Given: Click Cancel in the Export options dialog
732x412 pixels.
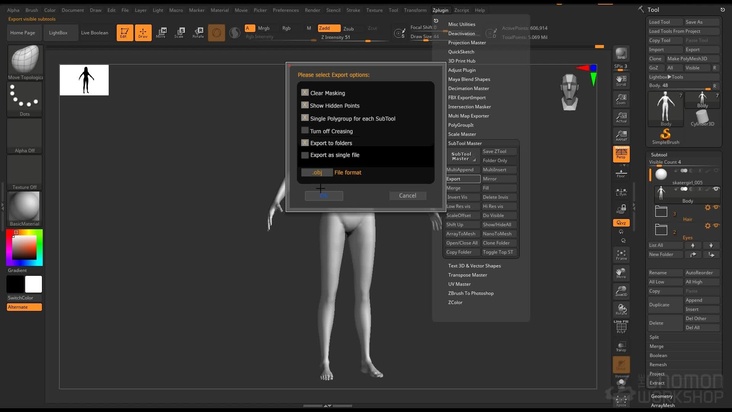Looking at the screenshot, I should point(408,196).
